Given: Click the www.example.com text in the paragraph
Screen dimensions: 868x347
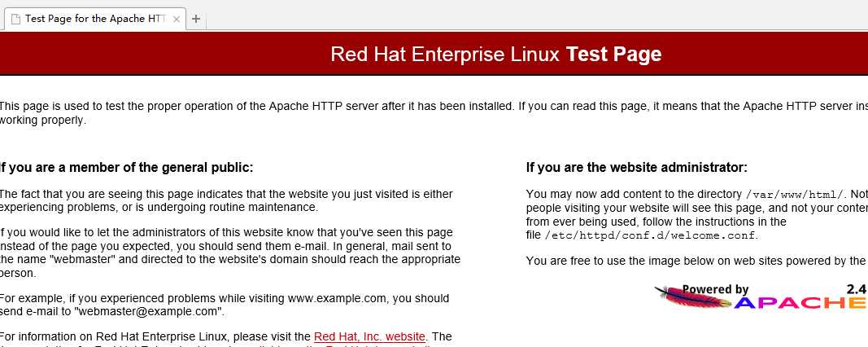Looking at the screenshot, I should [x=337, y=298].
